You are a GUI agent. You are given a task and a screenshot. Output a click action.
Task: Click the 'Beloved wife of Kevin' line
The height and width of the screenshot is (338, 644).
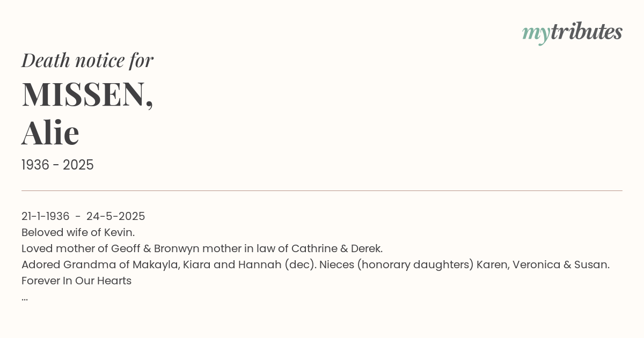pyautogui.click(x=78, y=232)
